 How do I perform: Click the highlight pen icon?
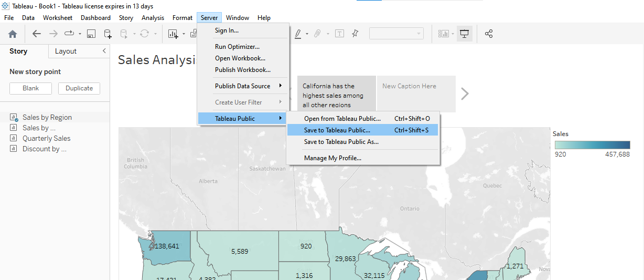(298, 34)
